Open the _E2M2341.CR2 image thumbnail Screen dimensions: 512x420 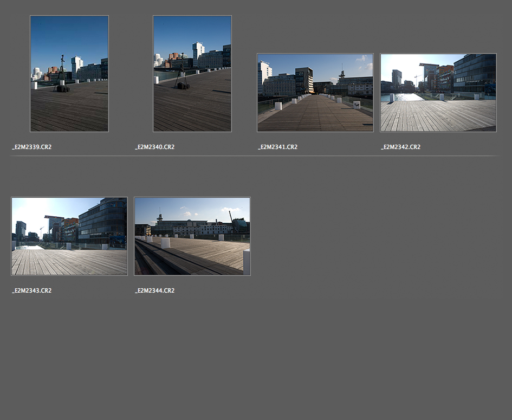coord(315,93)
